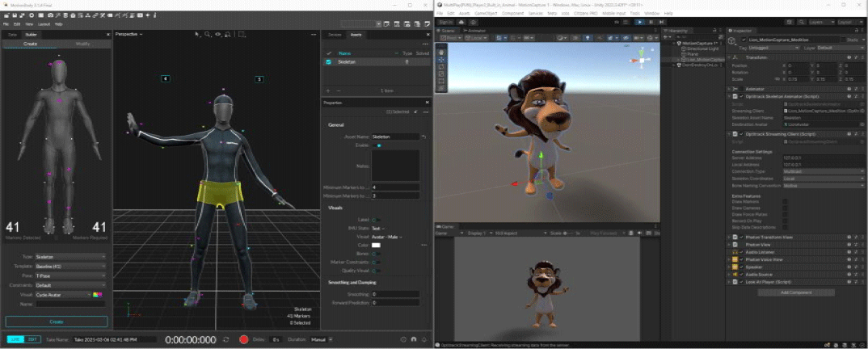Open the Pose T-Pose dropdown
Viewport: 868px width, 349px height.
70,275
